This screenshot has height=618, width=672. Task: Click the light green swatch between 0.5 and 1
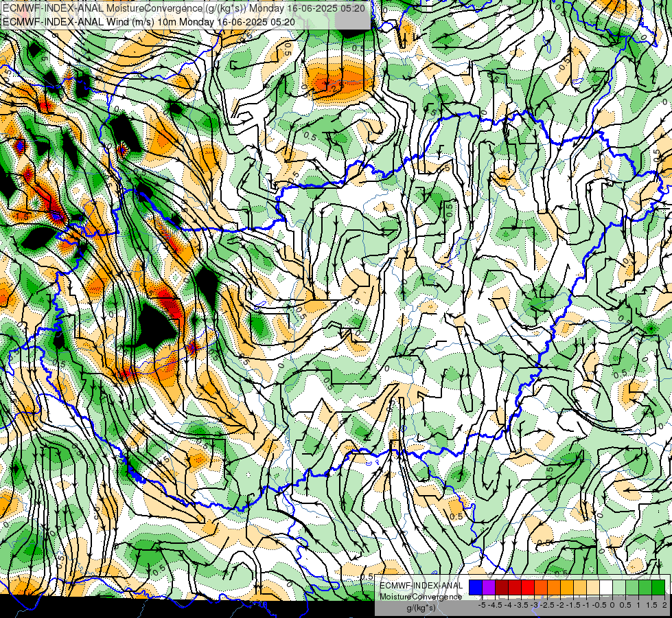tap(632, 588)
